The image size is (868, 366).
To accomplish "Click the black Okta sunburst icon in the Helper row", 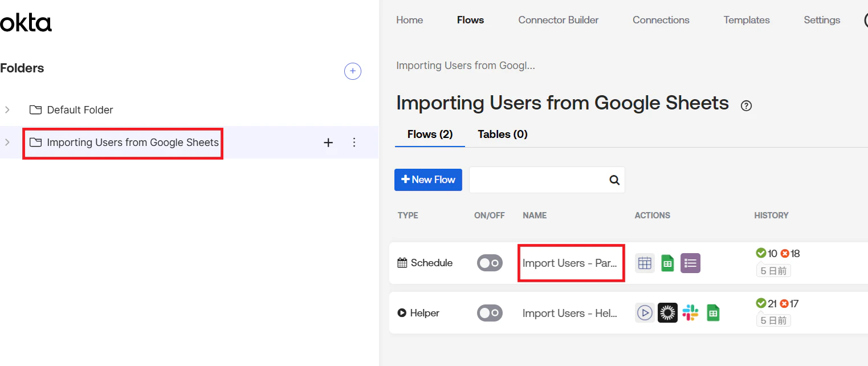I will [667, 313].
